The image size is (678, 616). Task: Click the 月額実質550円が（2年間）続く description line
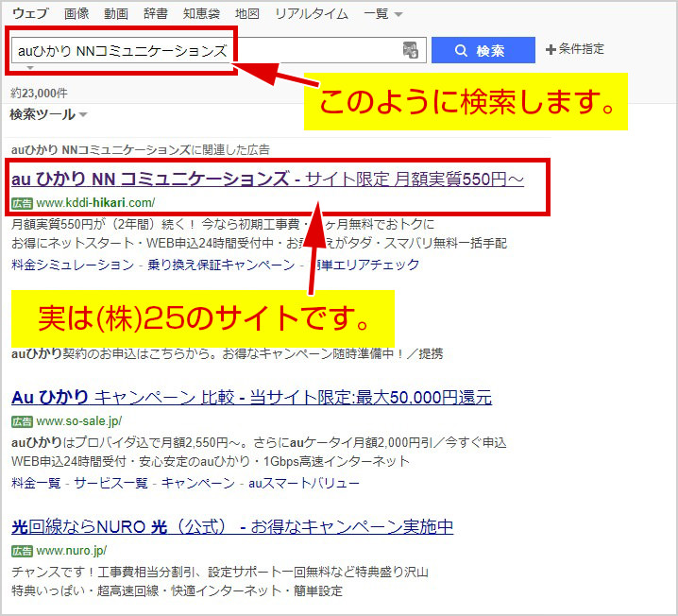pos(223,224)
